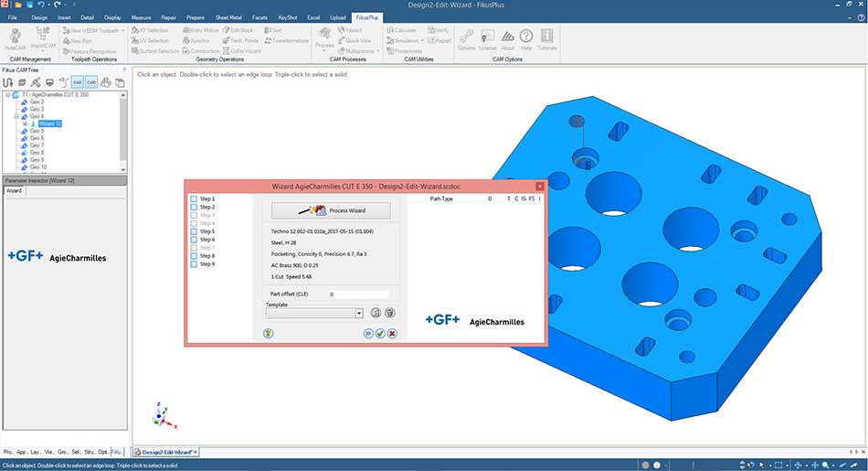Click the double-arrow next icon in wizard

click(x=368, y=334)
